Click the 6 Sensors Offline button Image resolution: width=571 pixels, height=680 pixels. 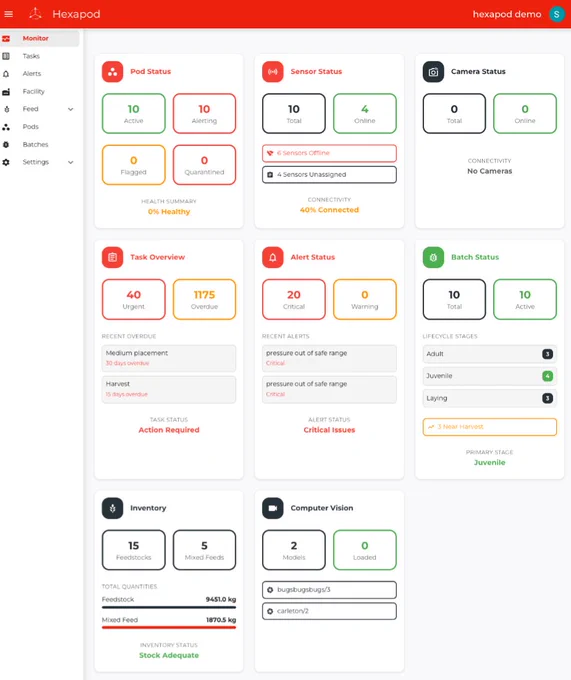(329, 153)
